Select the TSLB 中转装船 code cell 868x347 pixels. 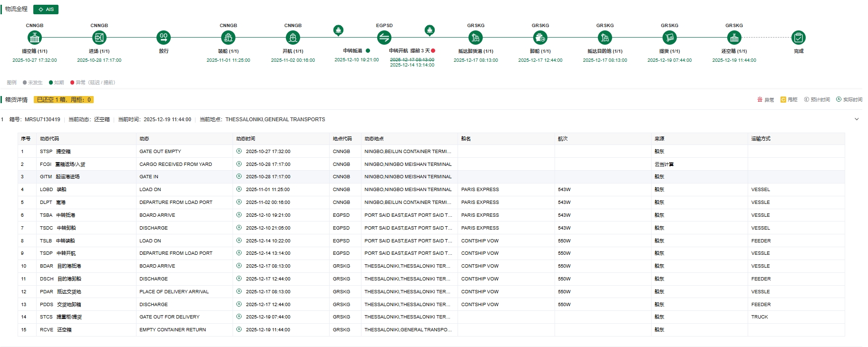tap(86, 241)
